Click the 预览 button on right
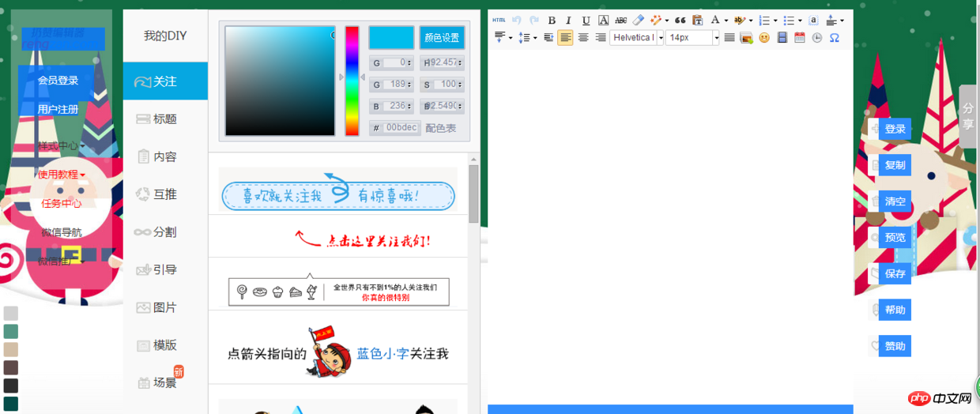This screenshot has width=980, height=414. [x=895, y=238]
